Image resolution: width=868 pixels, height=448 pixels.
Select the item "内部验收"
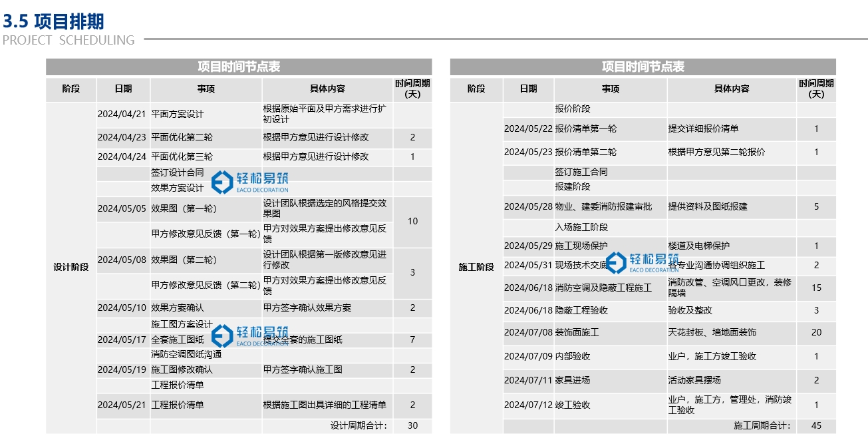click(573, 357)
